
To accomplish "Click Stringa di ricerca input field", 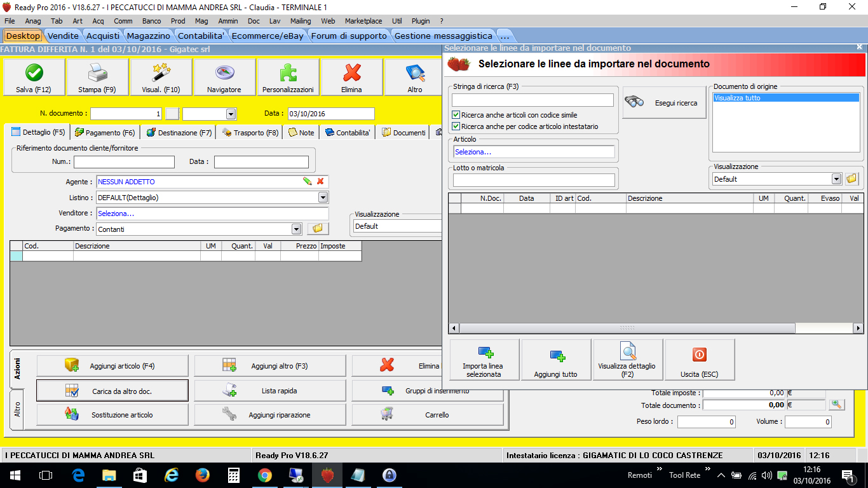I will click(532, 100).
